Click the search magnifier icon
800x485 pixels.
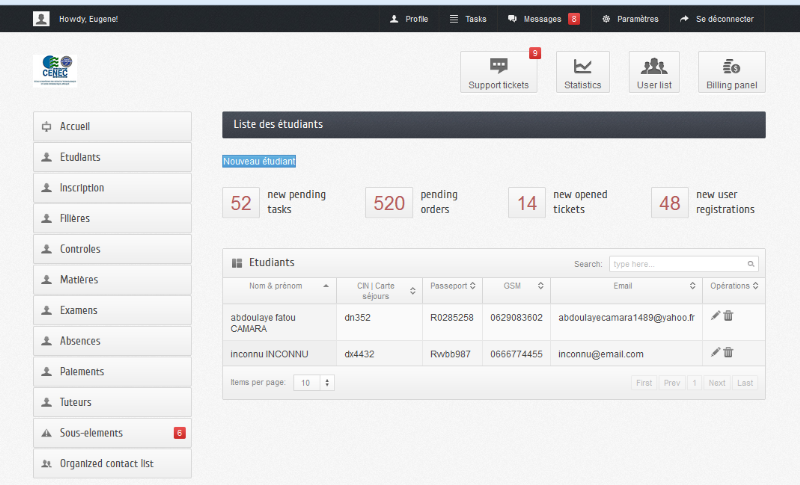coord(751,264)
